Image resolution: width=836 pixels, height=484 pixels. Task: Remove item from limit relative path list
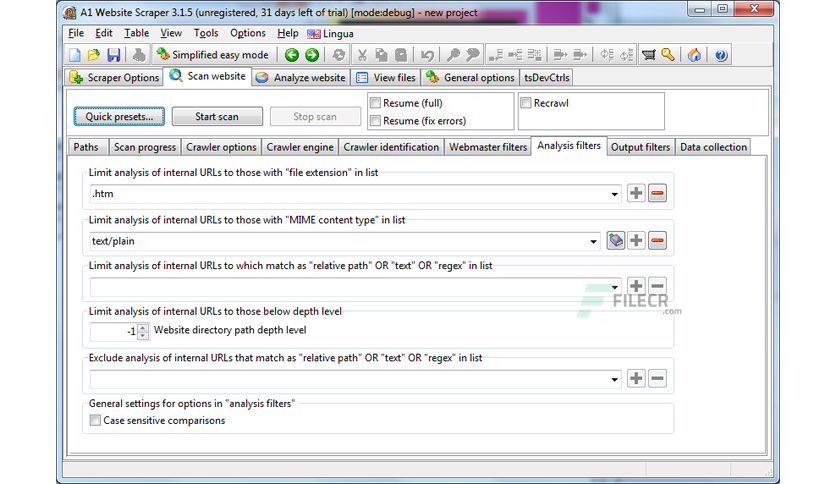click(657, 286)
